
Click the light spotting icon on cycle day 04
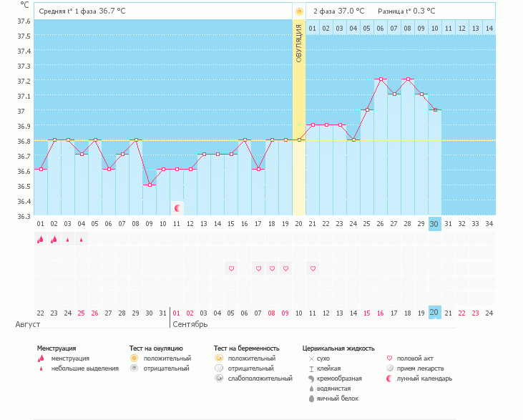pos(82,240)
